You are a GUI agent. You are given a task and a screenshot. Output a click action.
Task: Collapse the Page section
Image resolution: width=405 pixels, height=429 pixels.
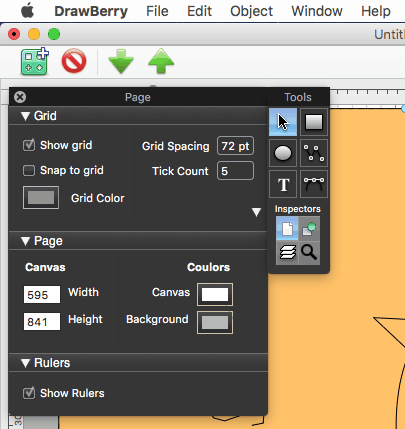tap(25, 241)
